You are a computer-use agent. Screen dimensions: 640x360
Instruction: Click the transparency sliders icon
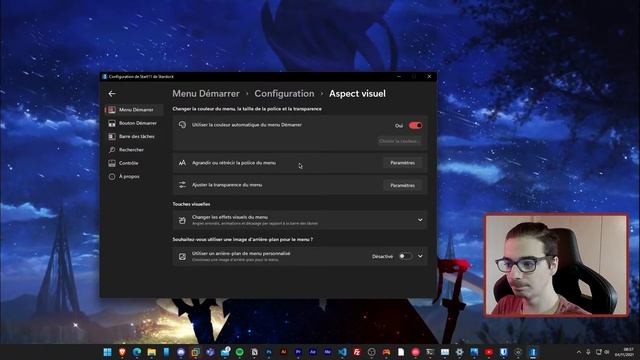pos(182,185)
